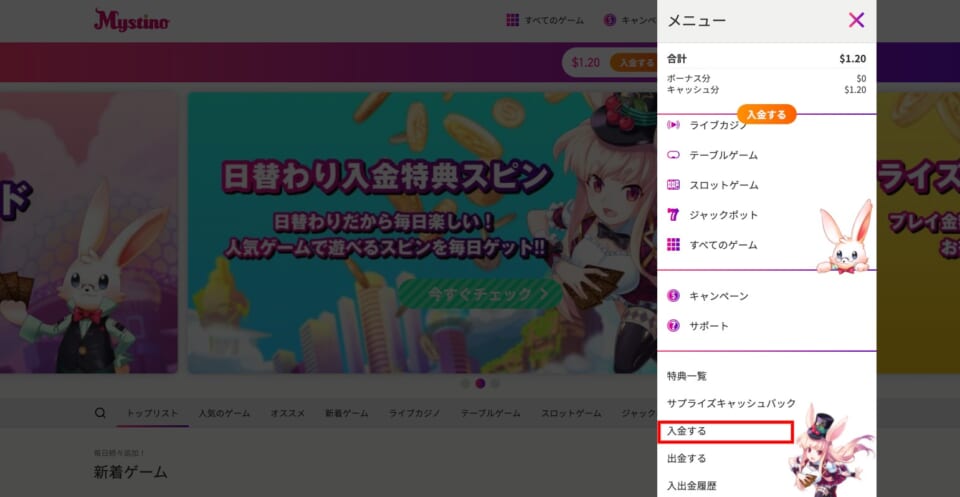This screenshot has width=960, height=497.
Task: Click the 新着ゲーム section heading
Action: pyautogui.click(x=130, y=472)
